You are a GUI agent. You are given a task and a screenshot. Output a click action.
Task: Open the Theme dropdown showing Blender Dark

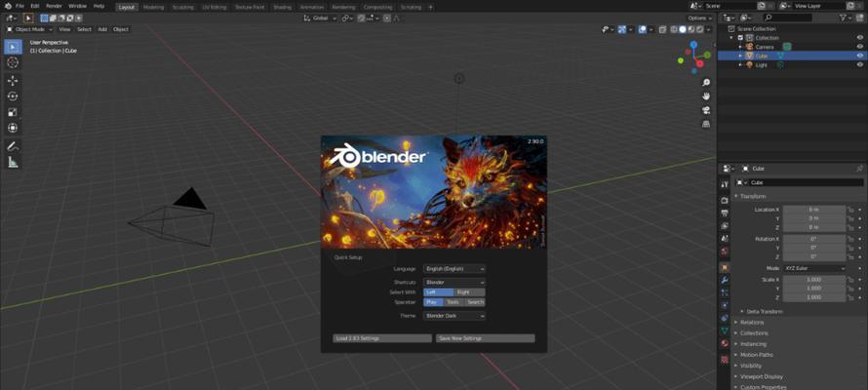pyautogui.click(x=454, y=316)
